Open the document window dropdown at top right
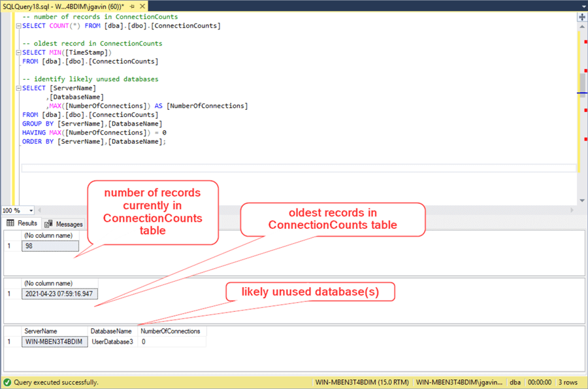Image resolution: width=588 pixels, height=389 pixels. click(x=583, y=7)
